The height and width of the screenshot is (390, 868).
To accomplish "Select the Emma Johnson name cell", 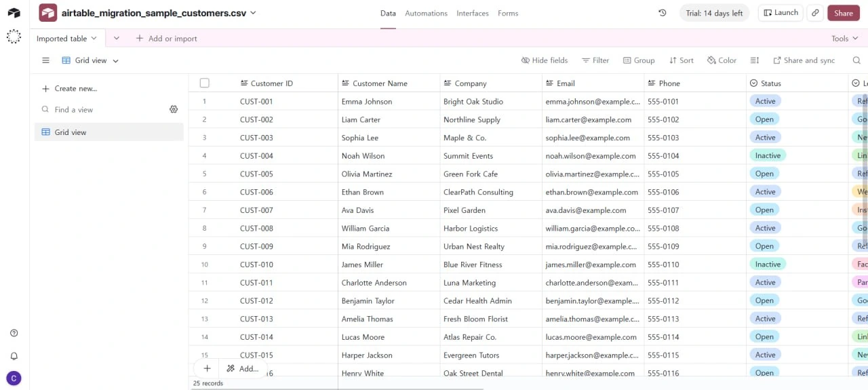I will [389, 101].
